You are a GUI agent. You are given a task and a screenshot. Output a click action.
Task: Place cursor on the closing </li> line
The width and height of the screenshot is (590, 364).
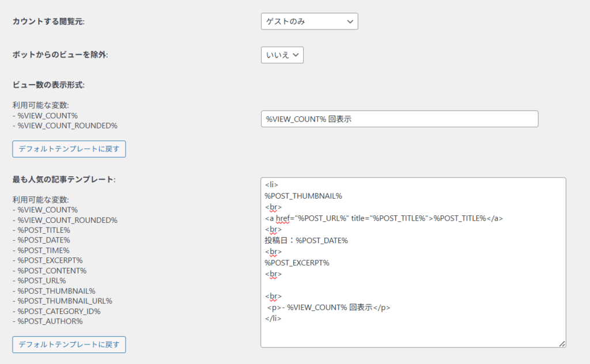[274, 318]
